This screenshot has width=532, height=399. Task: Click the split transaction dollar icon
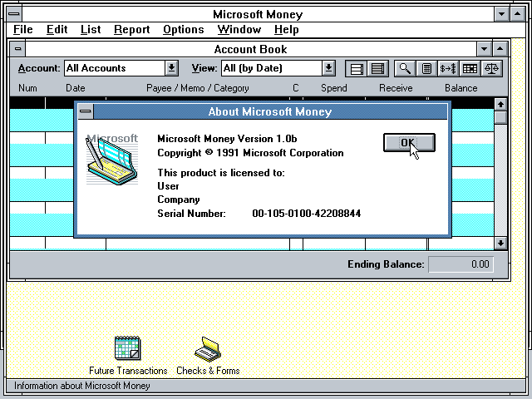click(448, 68)
